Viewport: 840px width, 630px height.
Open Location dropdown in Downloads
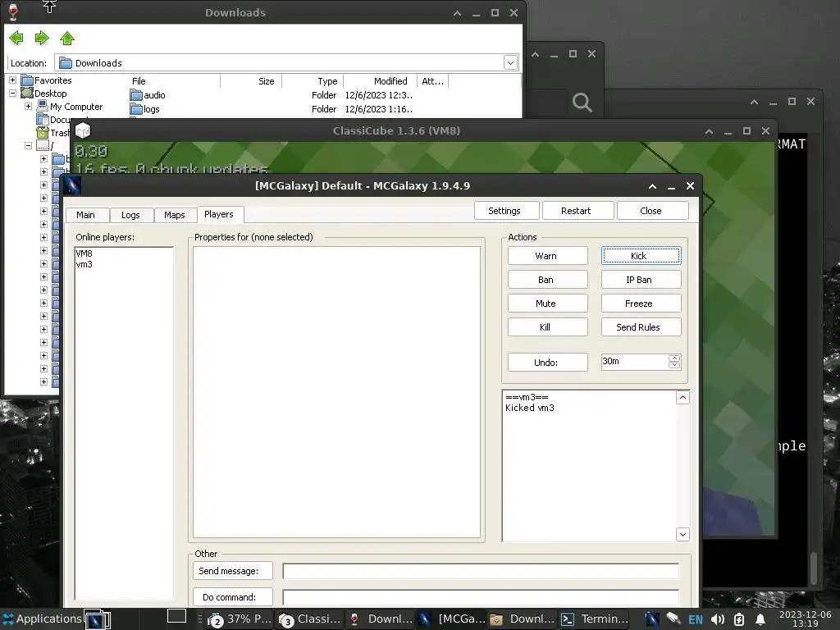[x=510, y=62]
